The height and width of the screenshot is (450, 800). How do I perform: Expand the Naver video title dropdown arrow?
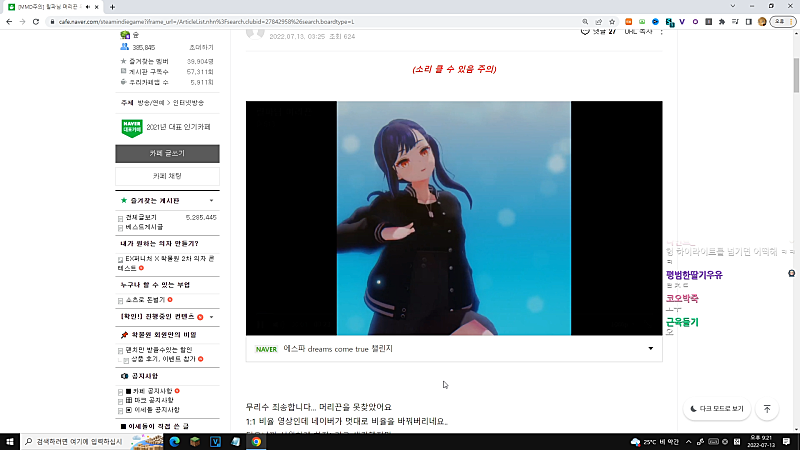651,348
